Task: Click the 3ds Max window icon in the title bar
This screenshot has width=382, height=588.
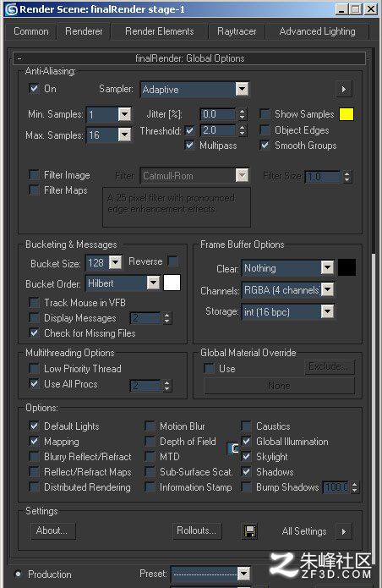Action: click(x=11, y=9)
